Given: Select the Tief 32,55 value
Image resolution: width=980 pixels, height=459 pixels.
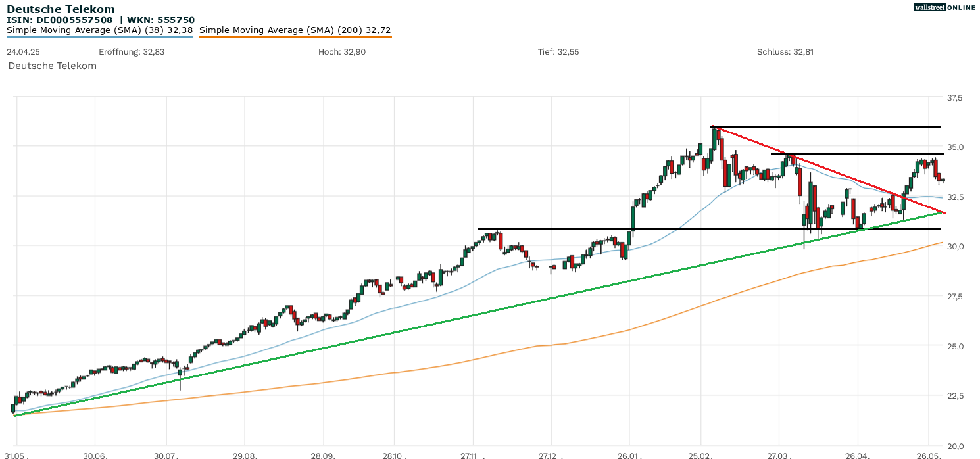Looking at the screenshot, I should (x=558, y=52).
